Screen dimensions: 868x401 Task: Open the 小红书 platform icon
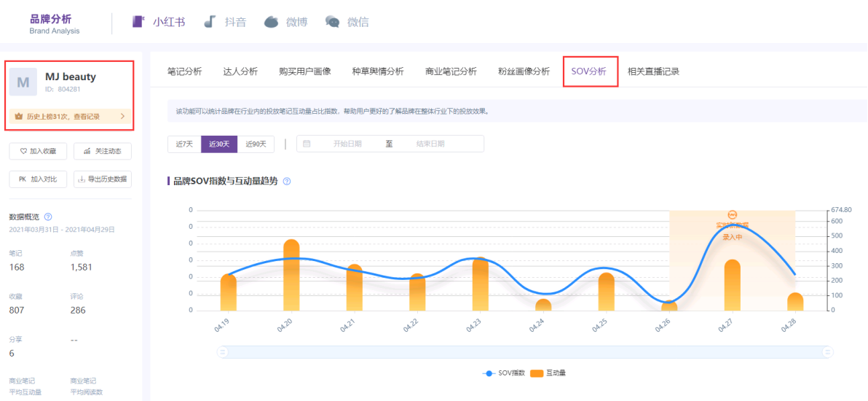[138, 22]
